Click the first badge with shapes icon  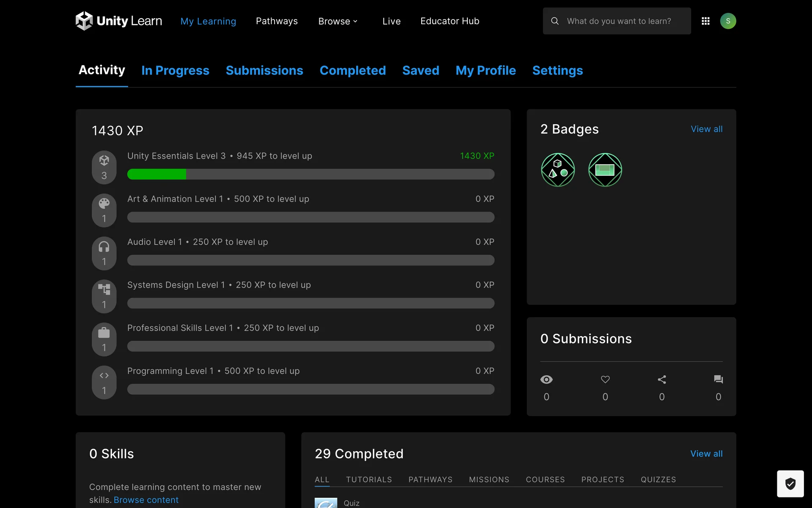coord(558,170)
